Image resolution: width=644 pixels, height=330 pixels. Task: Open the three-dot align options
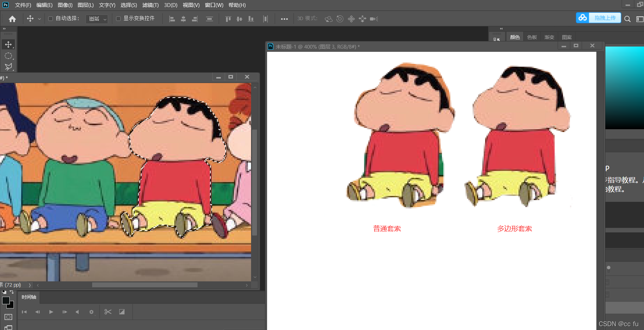[284, 19]
